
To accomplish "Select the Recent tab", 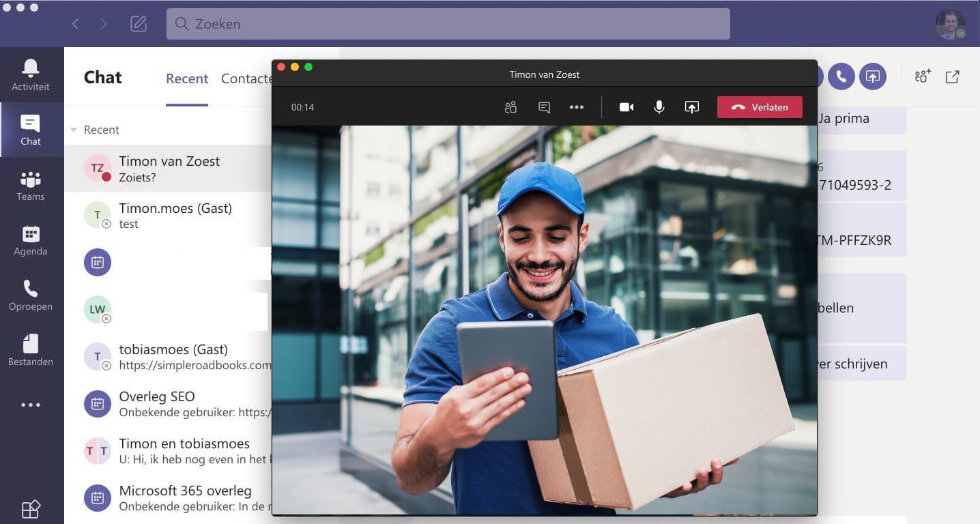I will click(186, 78).
